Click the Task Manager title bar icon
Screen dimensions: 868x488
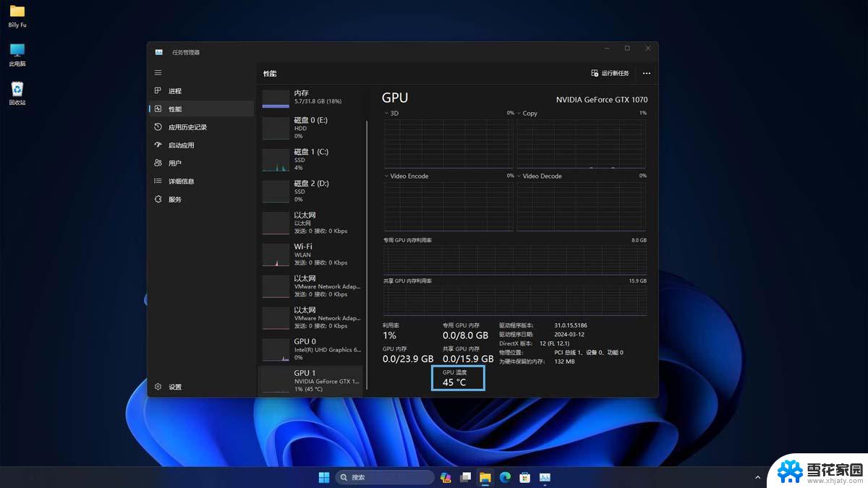[158, 52]
